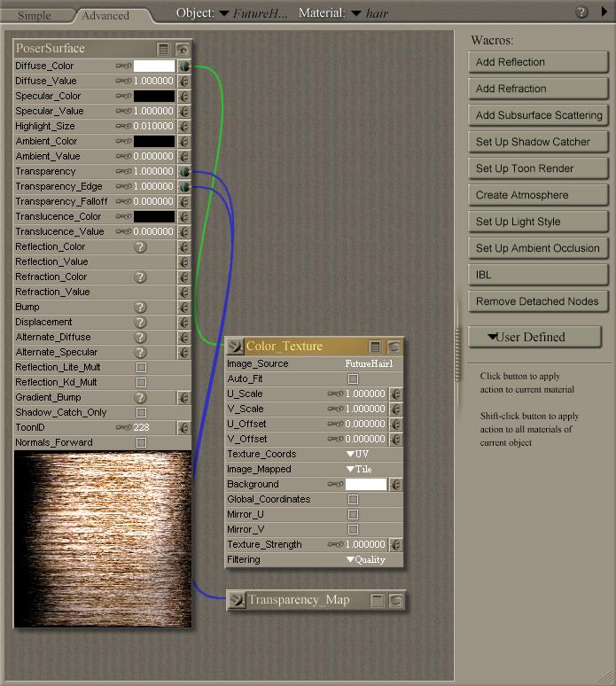Enable the Shadow_Catch_Only checkbox
Image resolution: width=616 pixels, height=686 pixels.
pyautogui.click(x=141, y=412)
